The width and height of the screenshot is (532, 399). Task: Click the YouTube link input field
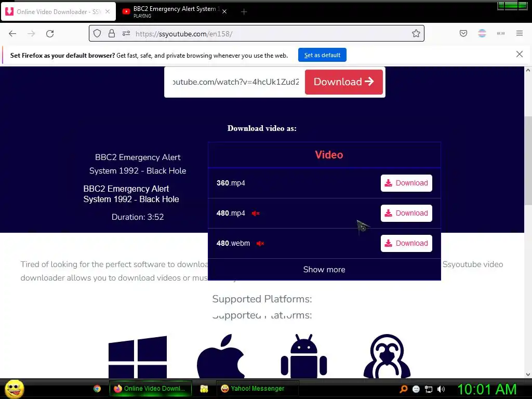tap(235, 82)
